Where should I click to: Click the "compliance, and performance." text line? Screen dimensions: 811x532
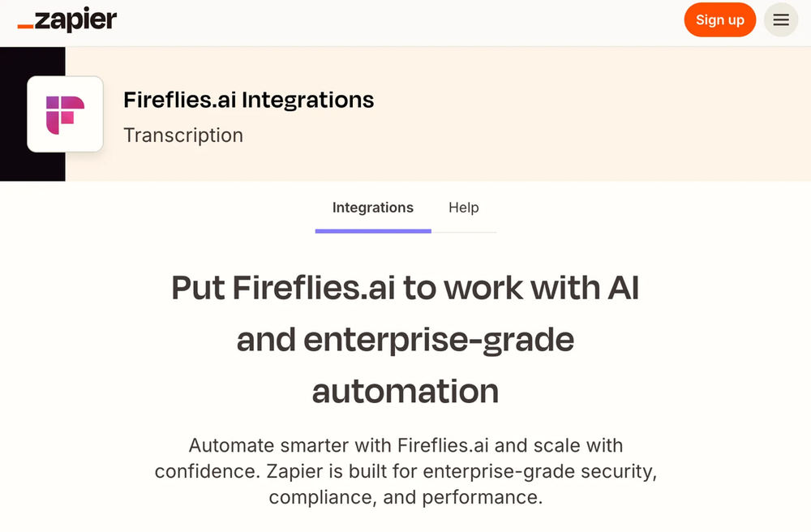405,496
